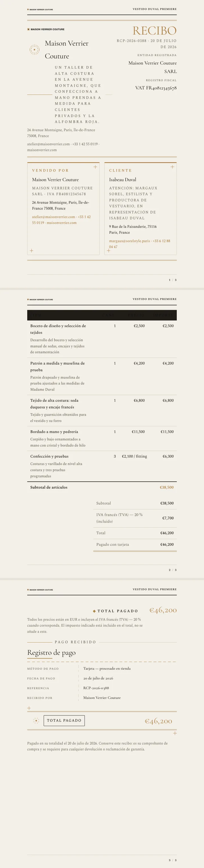
Task: Click the Registro de pago heading
Action: (51, 653)
